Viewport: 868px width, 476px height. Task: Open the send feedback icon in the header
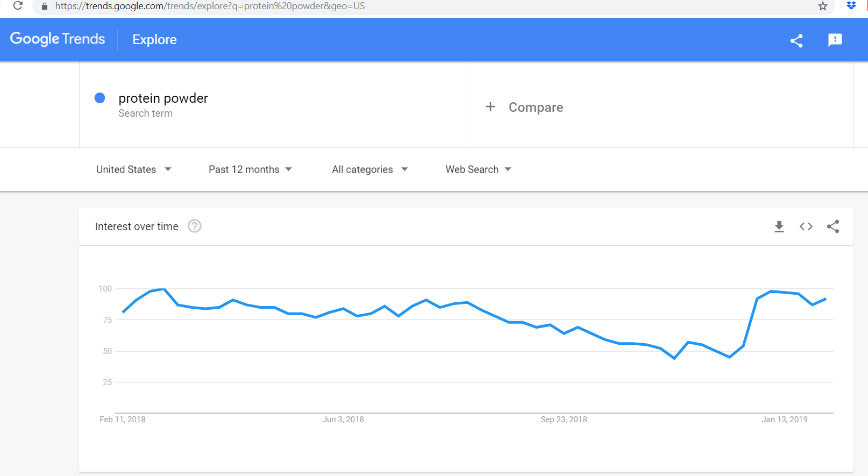click(835, 40)
